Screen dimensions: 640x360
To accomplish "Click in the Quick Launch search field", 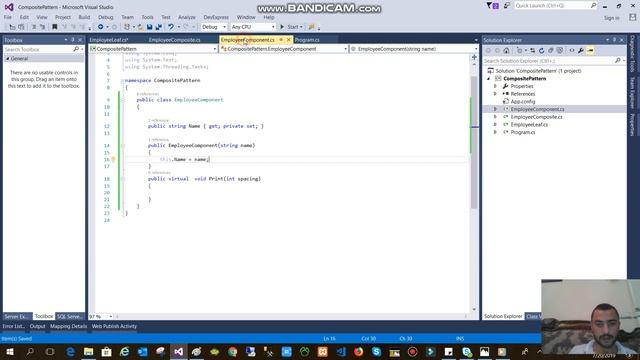I will 552,5.
